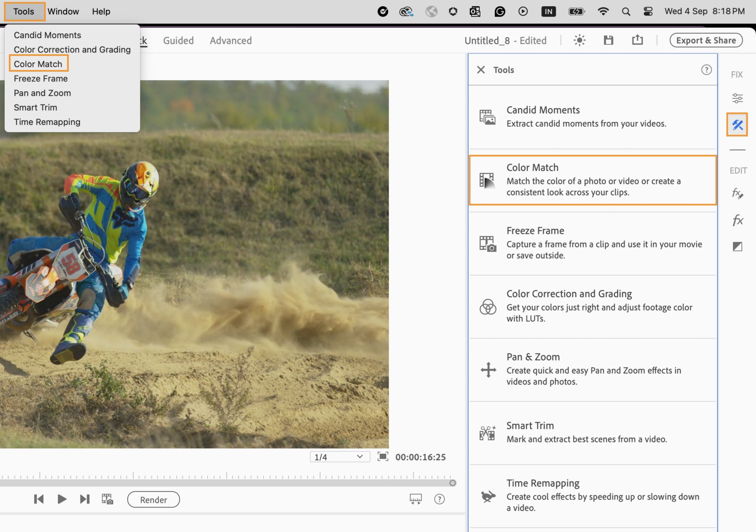The image size is (756, 532).
Task: Open macOS Spotlight search icon
Action: 626,11
